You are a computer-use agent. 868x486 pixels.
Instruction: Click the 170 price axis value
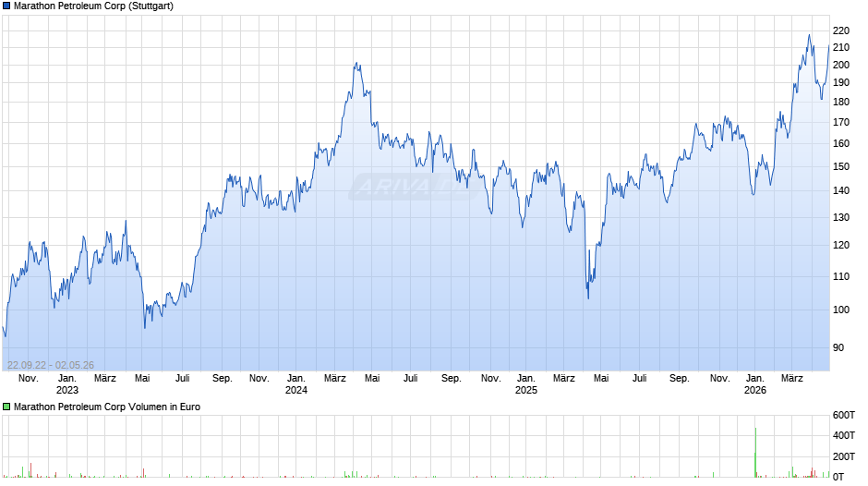pos(841,123)
